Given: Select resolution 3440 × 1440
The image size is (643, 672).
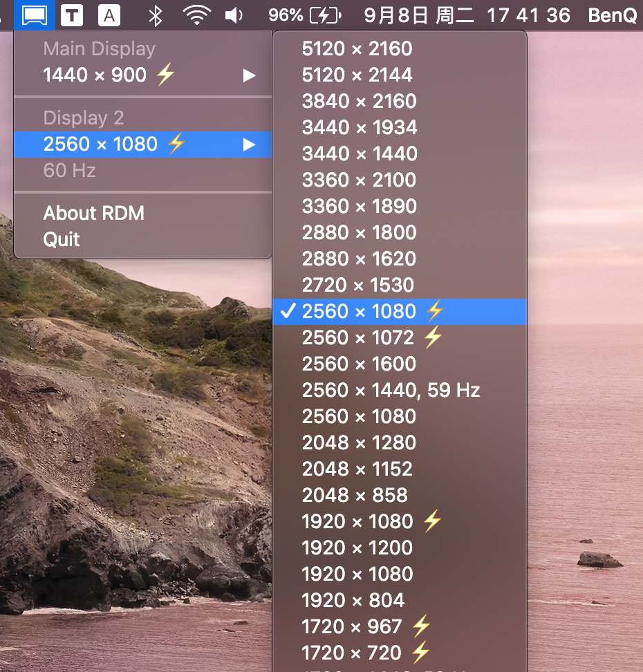Looking at the screenshot, I should click(400, 153).
